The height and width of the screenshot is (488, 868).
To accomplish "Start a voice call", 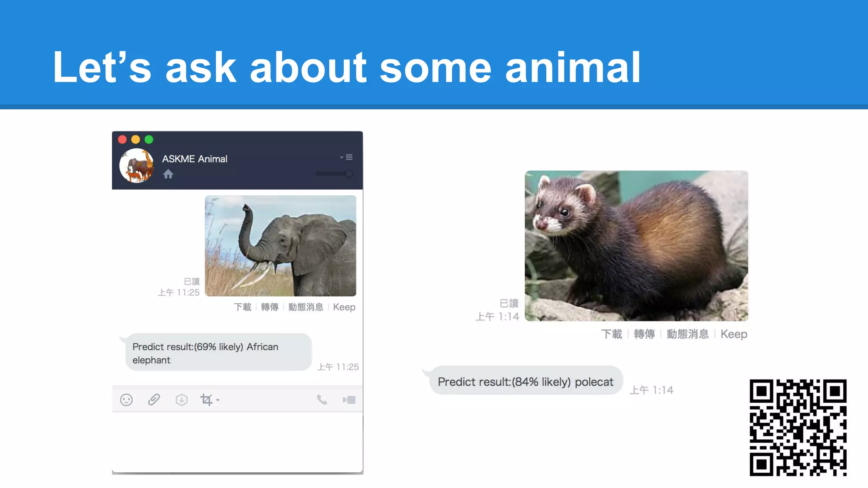I will click(x=322, y=399).
